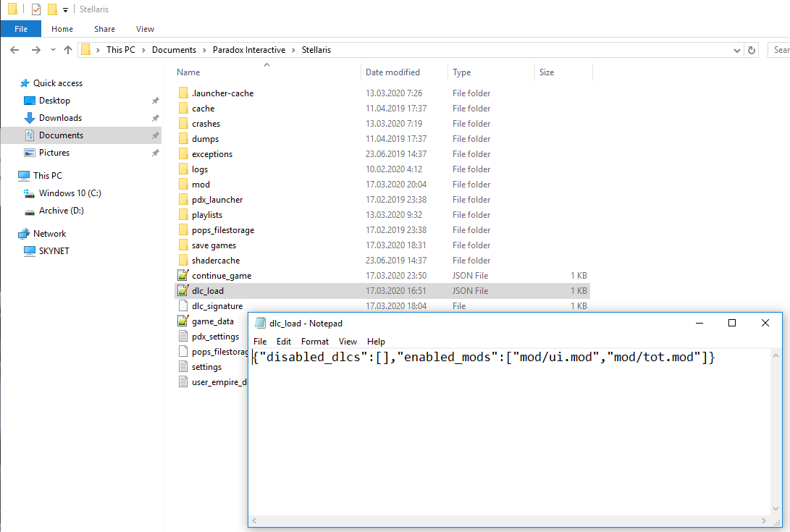790x532 pixels.
Task: Open the Share ribbon tab
Action: click(x=104, y=29)
